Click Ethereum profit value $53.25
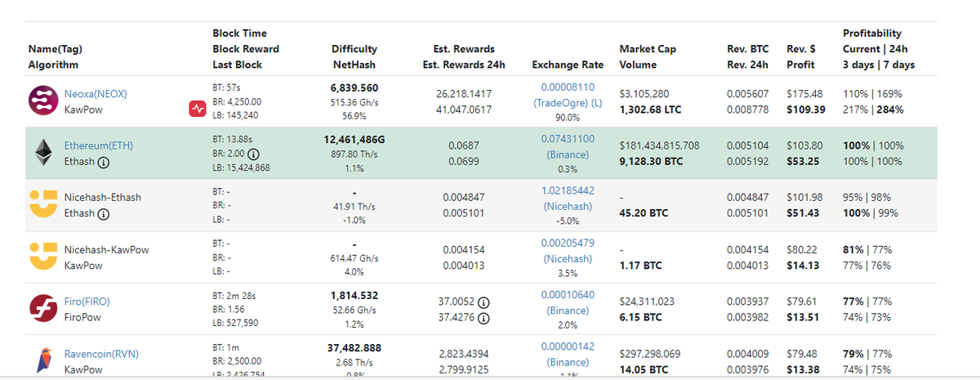Image resolution: width=980 pixels, height=380 pixels. [x=803, y=162]
